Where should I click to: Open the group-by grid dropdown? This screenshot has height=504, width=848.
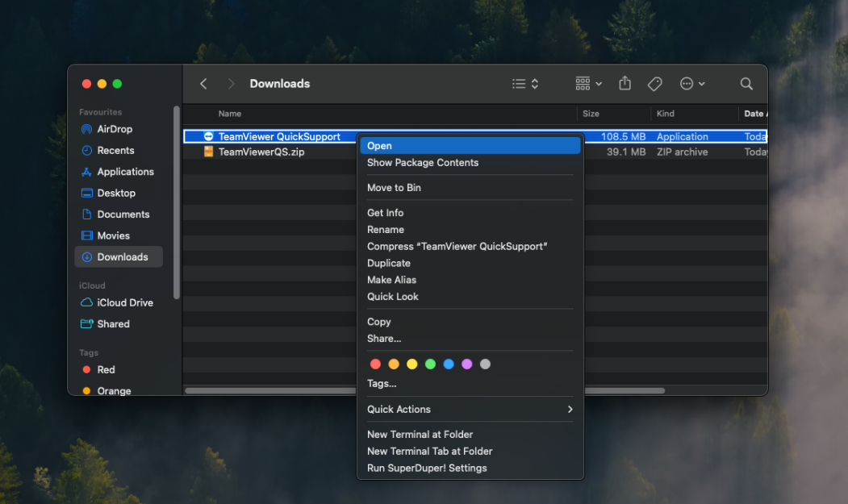(x=588, y=84)
